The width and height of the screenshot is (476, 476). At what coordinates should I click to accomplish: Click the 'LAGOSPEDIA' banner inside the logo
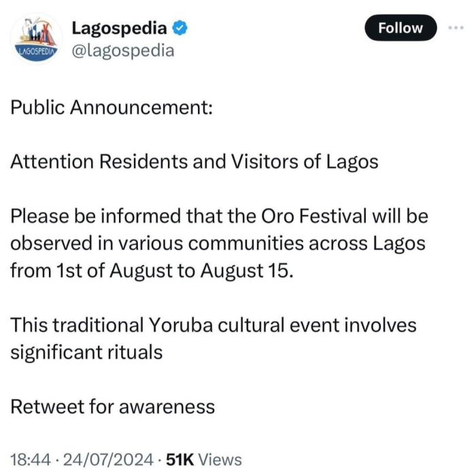[37, 51]
